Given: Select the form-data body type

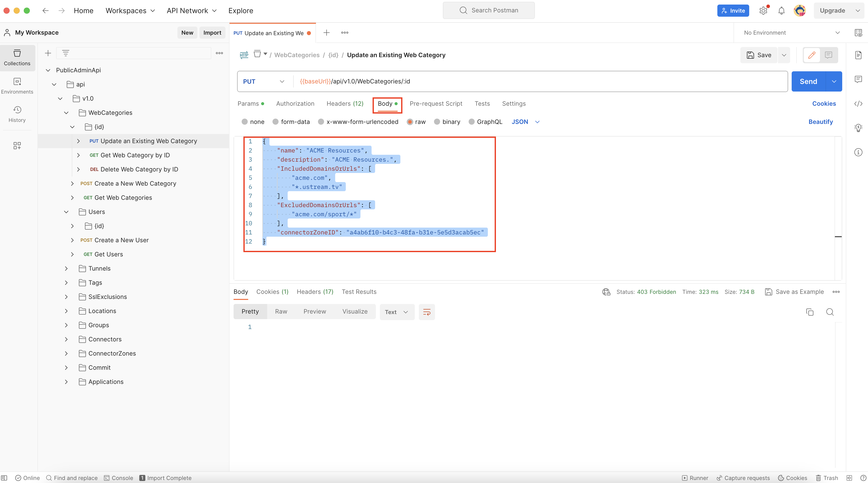Looking at the screenshot, I should [x=276, y=122].
